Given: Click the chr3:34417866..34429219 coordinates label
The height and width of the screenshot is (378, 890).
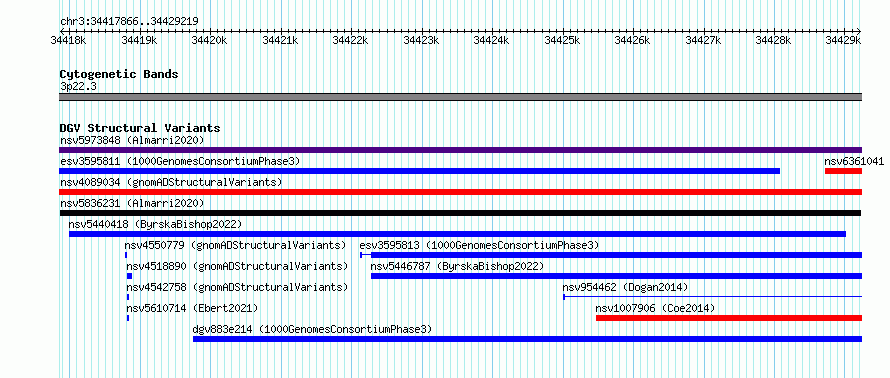Looking at the screenshot, I should point(129,21).
